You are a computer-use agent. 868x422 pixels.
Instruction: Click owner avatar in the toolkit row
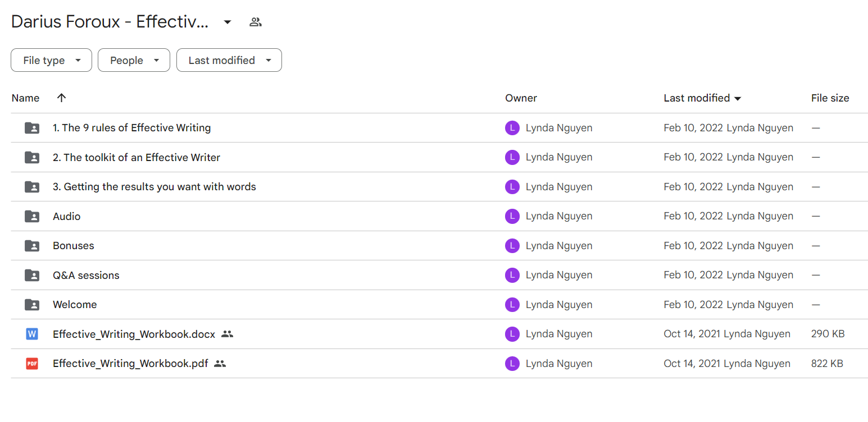pos(512,157)
